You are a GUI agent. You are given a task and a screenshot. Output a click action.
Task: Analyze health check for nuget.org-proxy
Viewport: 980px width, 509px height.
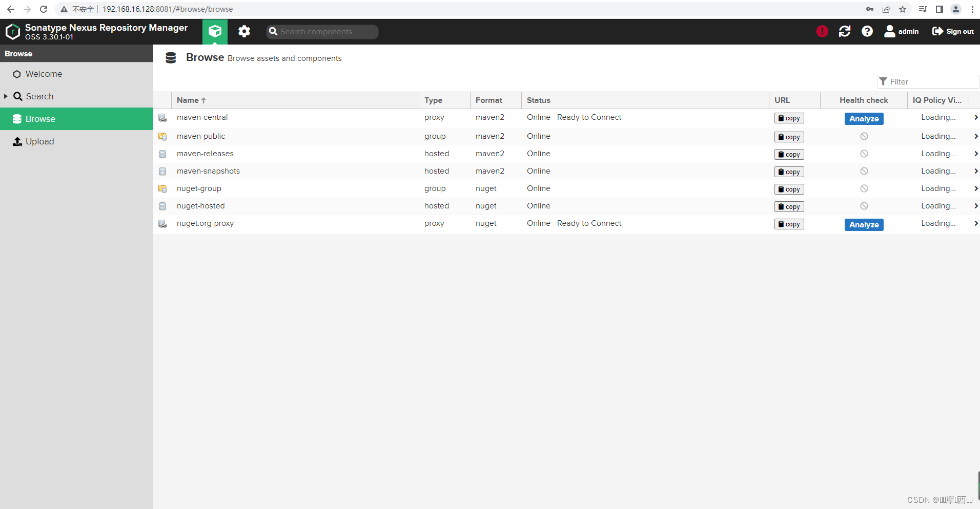tap(864, 225)
